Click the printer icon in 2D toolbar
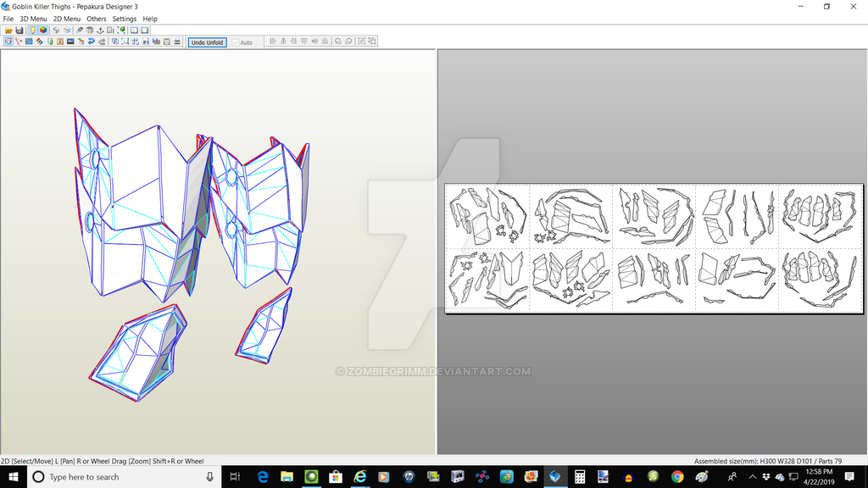This screenshot has height=488, width=868. point(177,41)
